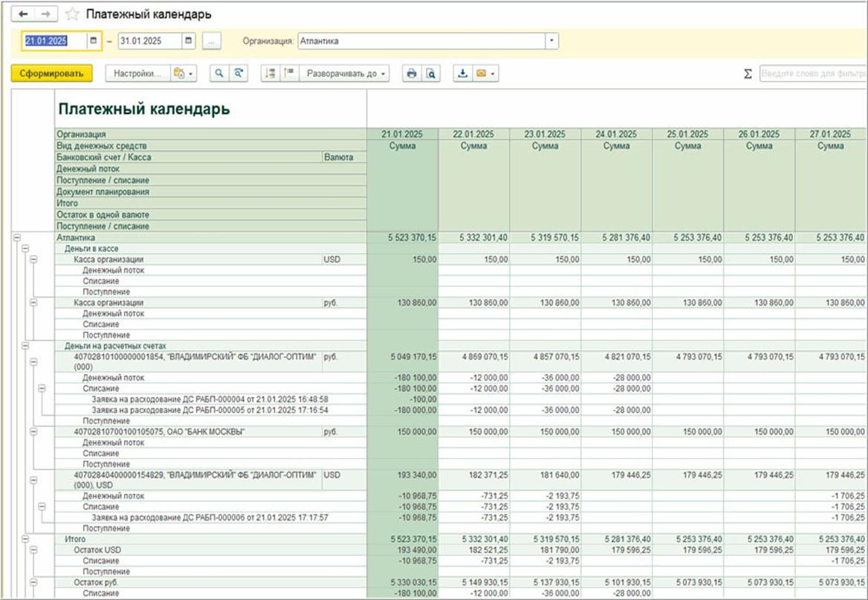Focus the filter word search field
868x600 pixels.
coord(813,74)
